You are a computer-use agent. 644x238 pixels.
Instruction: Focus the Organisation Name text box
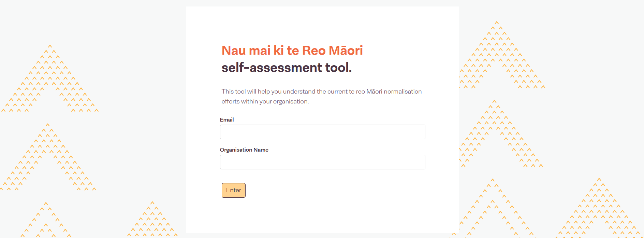coord(322,162)
